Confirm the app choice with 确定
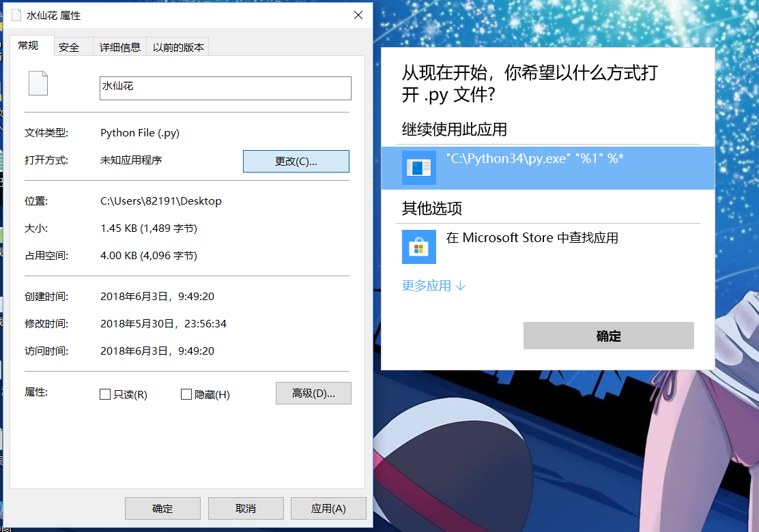 point(608,336)
